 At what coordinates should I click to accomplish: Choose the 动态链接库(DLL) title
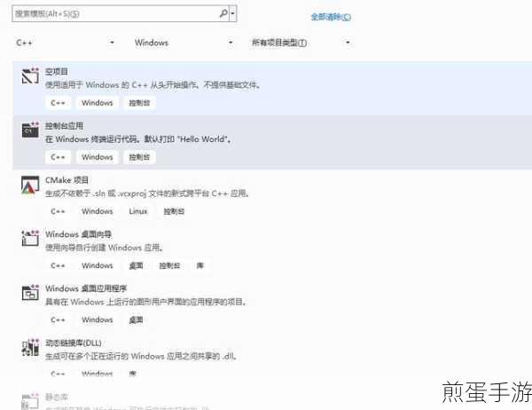tap(74, 343)
